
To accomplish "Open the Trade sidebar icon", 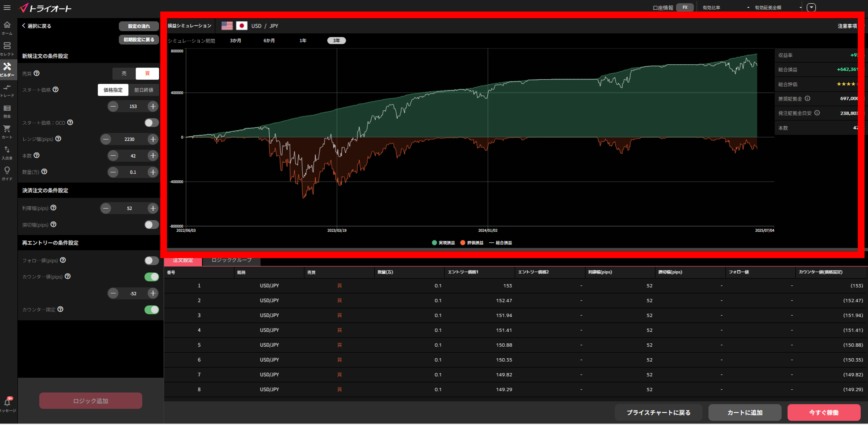I will tap(7, 91).
